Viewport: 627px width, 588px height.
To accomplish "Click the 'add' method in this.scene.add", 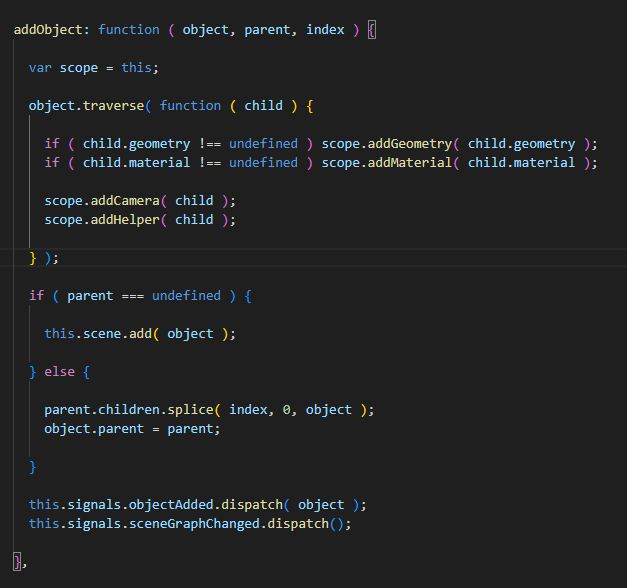I will pos(140,334).
